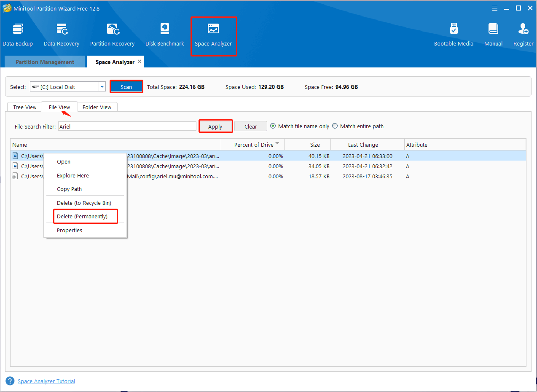Click the Attribute column header
The image size is (537, 392).
coord(465,145)
